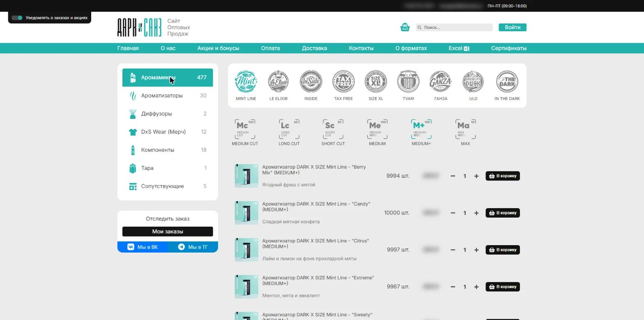Open the Berry Mix product thumbnail
Screen dimensions: 644x320
tap(246, 176)
